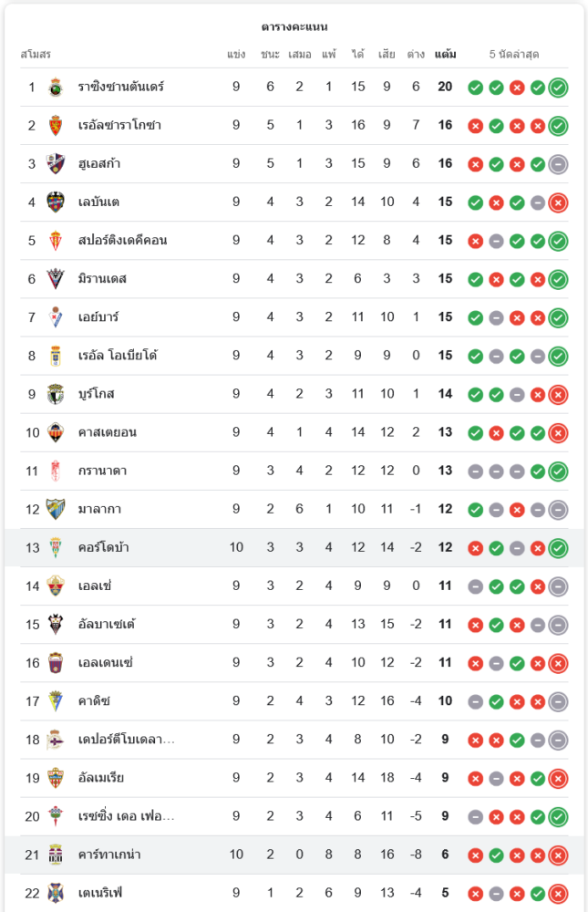The image size is (588, 912).
Task: Click the เรอัลซาราโกซ่า team crest
Action: [x=56, y=126]
